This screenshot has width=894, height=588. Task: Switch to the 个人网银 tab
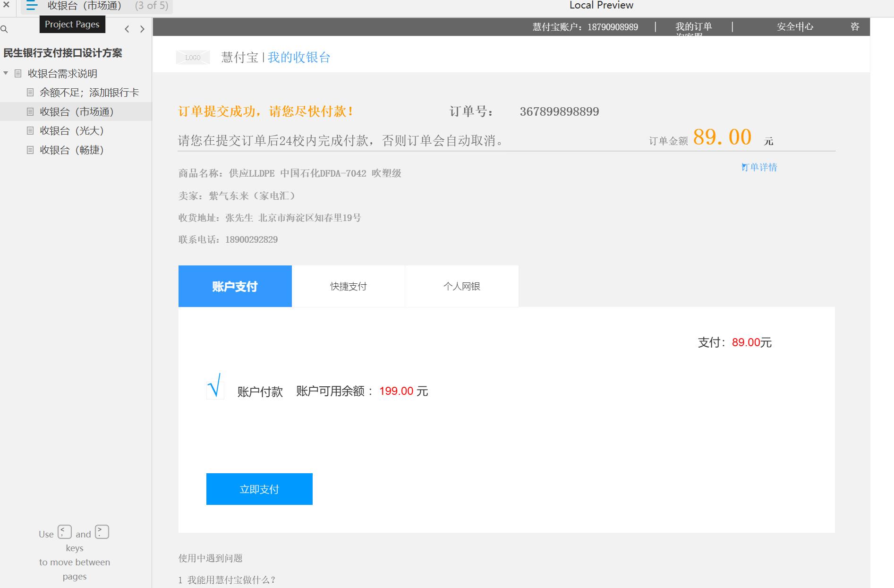click(x=462, y=286)
